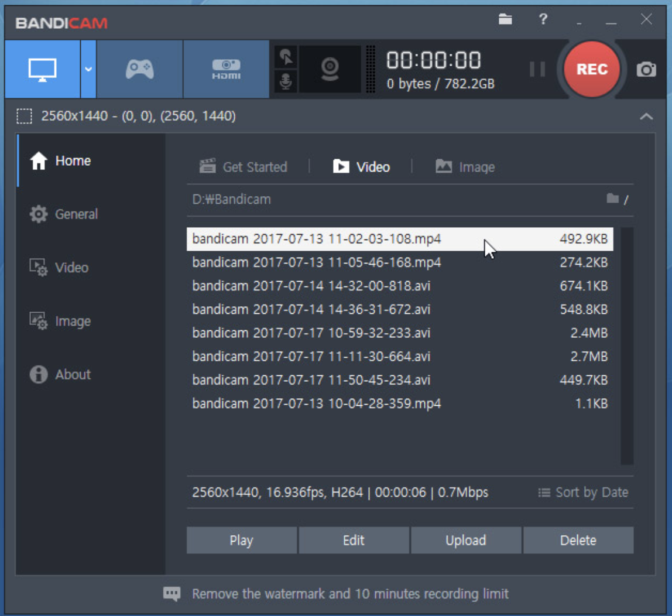Click the recording area selection rectangle icon
The height and width of the screenshot is (616, 672).
click(25, 116)
